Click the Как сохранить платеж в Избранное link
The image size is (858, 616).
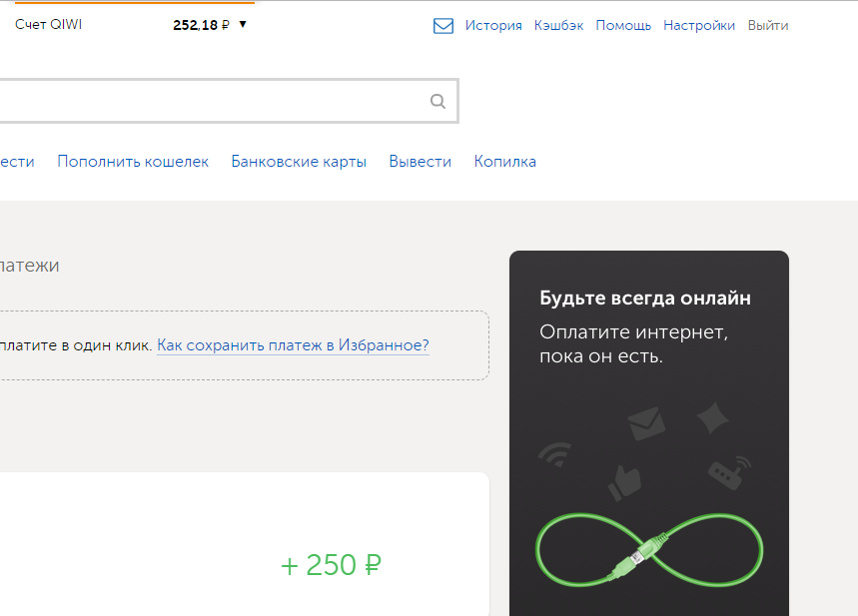click(x=293, y=344)
